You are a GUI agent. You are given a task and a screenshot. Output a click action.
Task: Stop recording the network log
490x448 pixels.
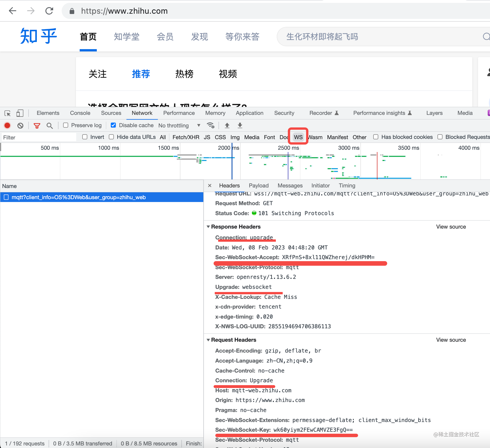[x=7, y=125]
